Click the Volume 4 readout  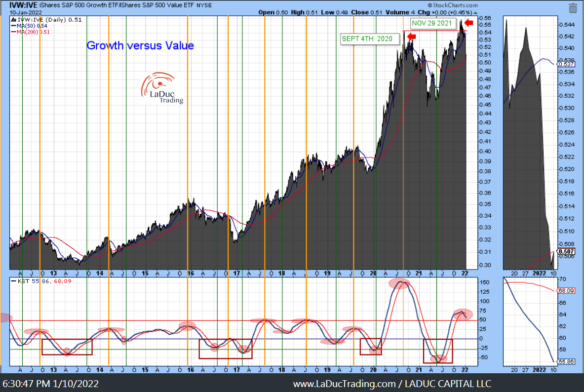(400, 12)
